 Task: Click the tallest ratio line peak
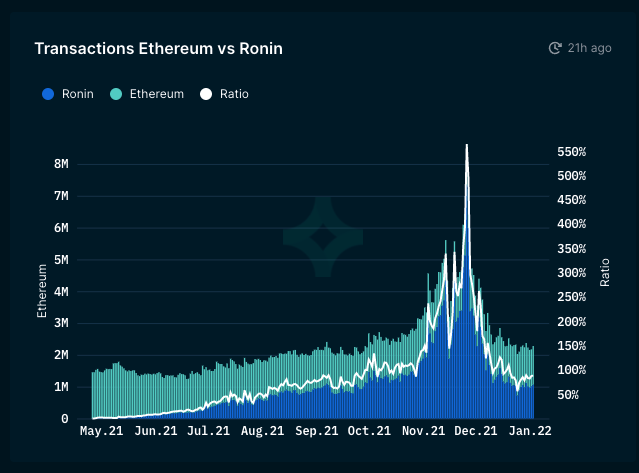tap(467, 145)
